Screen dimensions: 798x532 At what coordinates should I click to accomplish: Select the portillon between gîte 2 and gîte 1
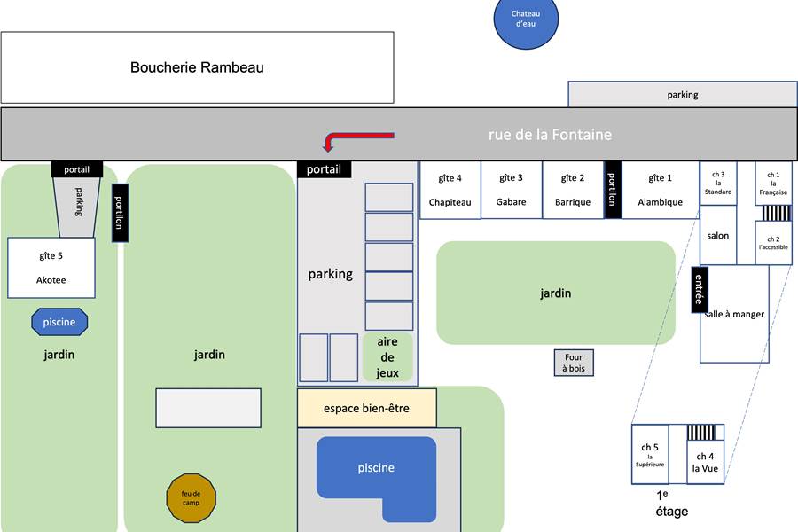click(x=612, y=190)
